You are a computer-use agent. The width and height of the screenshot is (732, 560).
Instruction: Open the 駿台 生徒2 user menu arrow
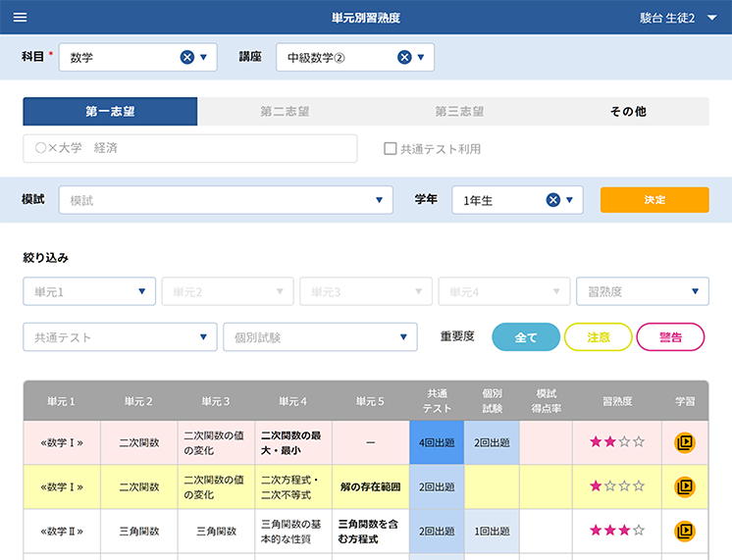[x=712, y=18]
